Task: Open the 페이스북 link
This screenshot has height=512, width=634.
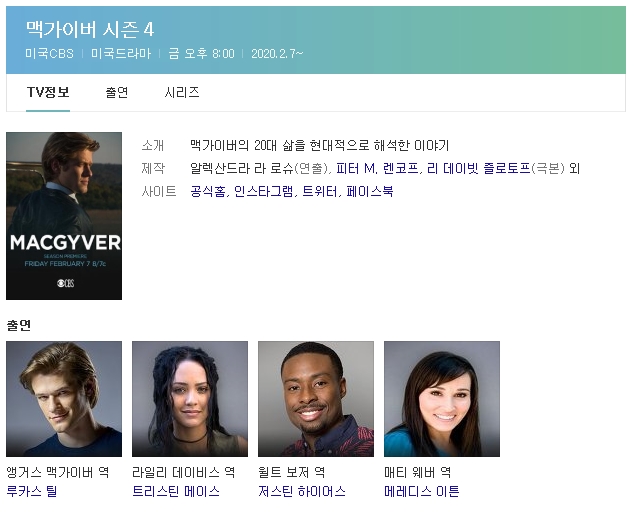Action: (x=367, y=191)
